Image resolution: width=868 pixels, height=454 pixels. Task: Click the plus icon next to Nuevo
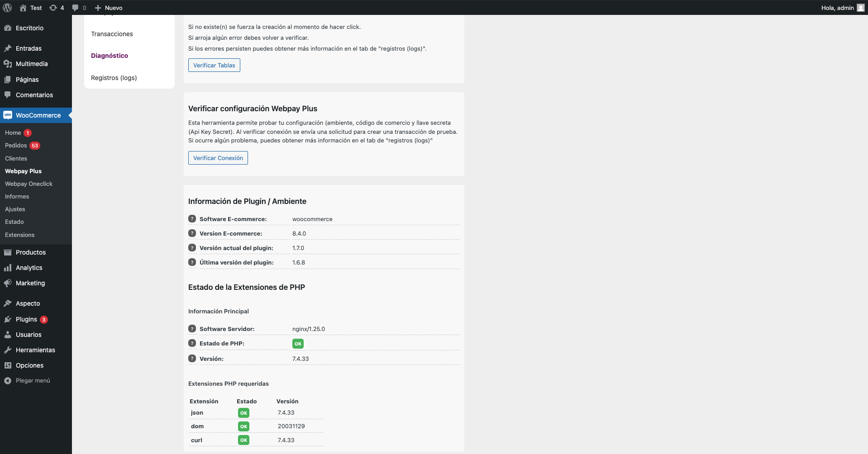98,8
